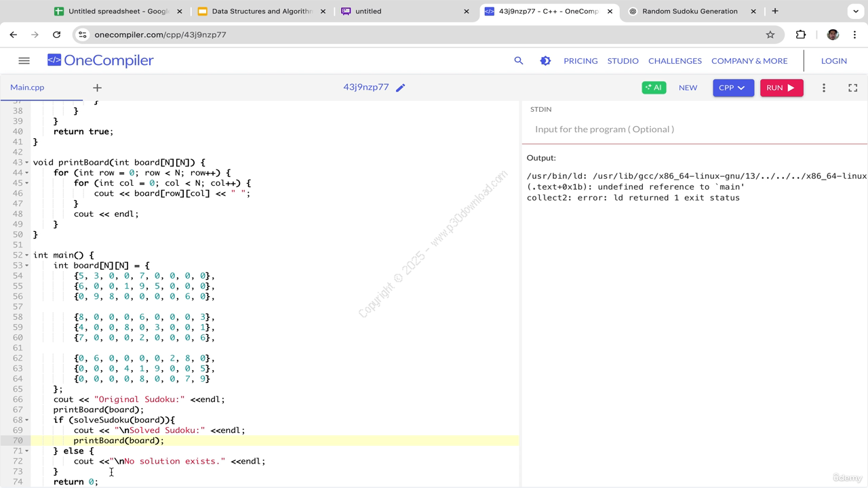Close the Data Structures and Algorithms tab
Viewport: 868px width, 488px height.
(x=323, y=12)
